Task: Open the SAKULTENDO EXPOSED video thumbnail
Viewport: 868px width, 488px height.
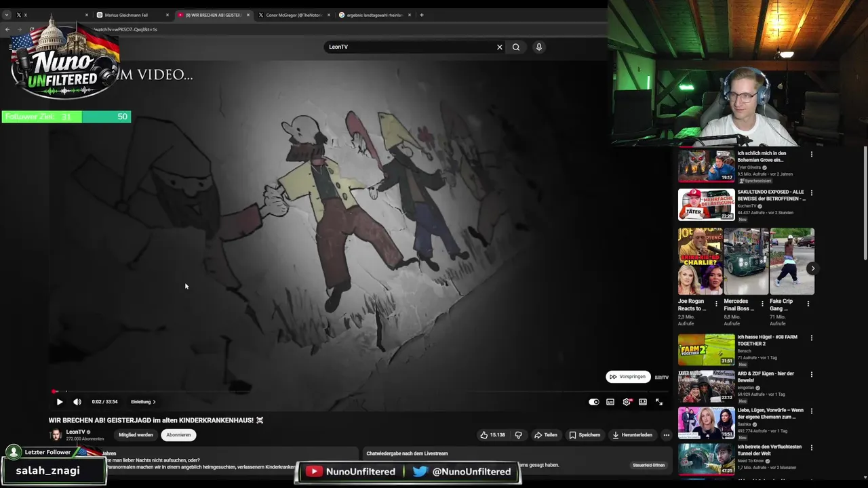Action: [706, 204]
